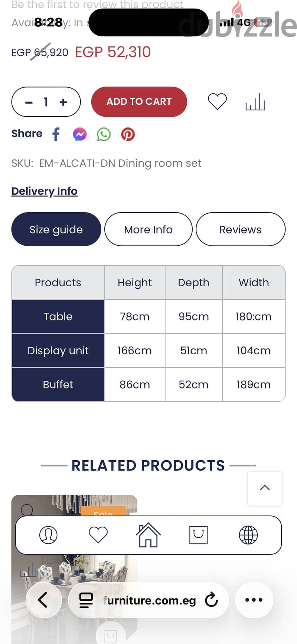Open language globe icon in bottom nav
The image size is (297, 644).
(248, 535)
